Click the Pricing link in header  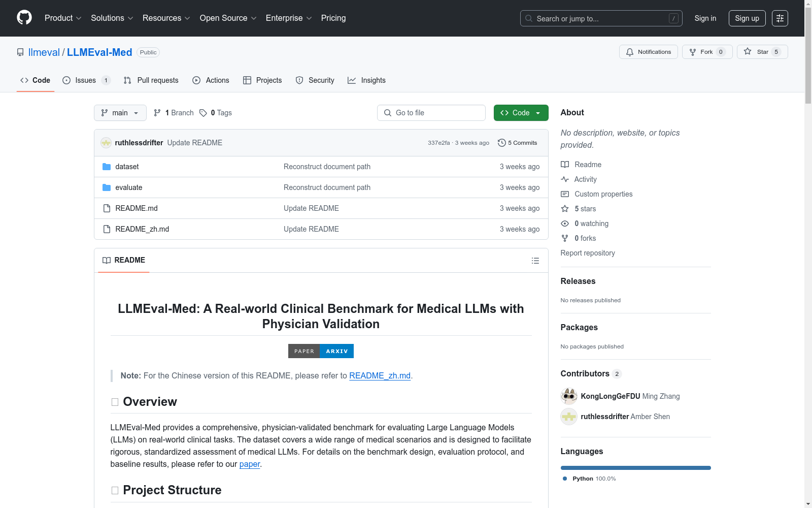coord(333,18)
